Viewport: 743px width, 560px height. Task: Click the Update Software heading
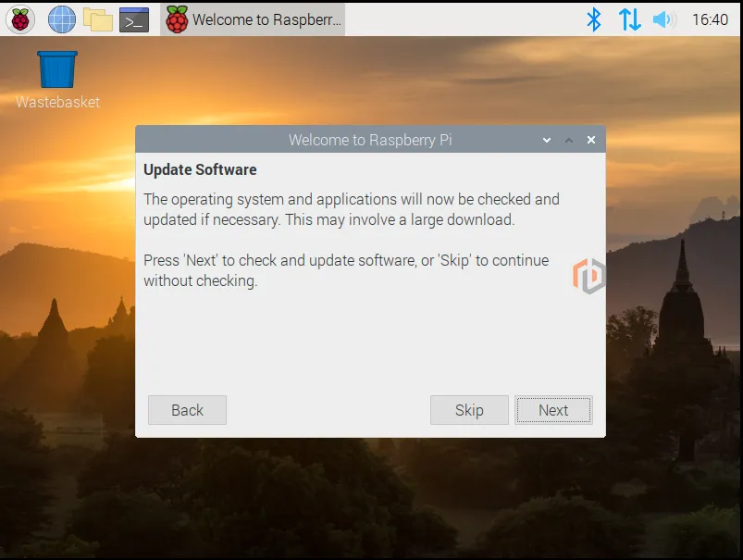pos(200,169)
